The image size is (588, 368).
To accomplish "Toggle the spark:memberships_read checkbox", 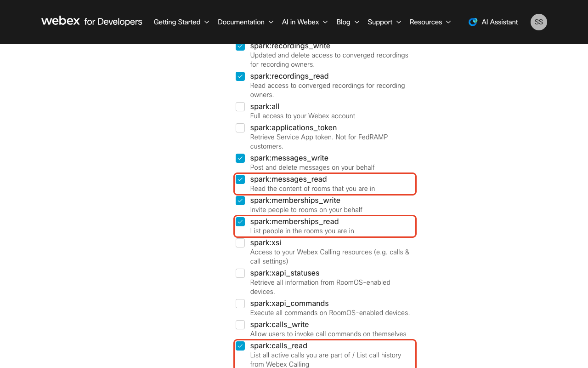I will coord(240,222).
